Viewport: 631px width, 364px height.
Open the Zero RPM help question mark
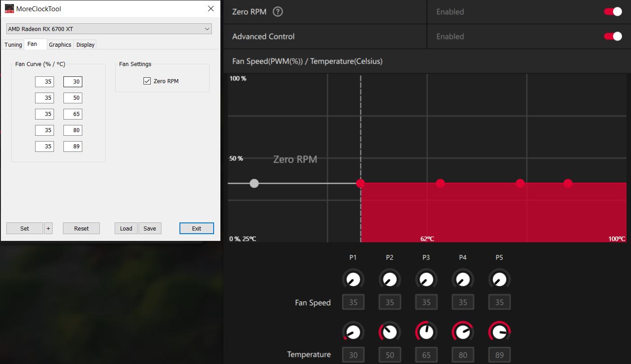pos(278,12)
